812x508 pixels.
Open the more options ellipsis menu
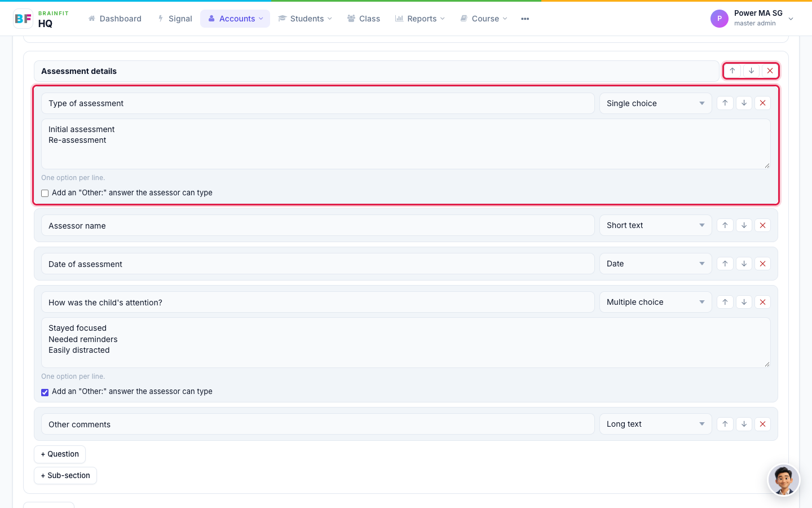525,19
